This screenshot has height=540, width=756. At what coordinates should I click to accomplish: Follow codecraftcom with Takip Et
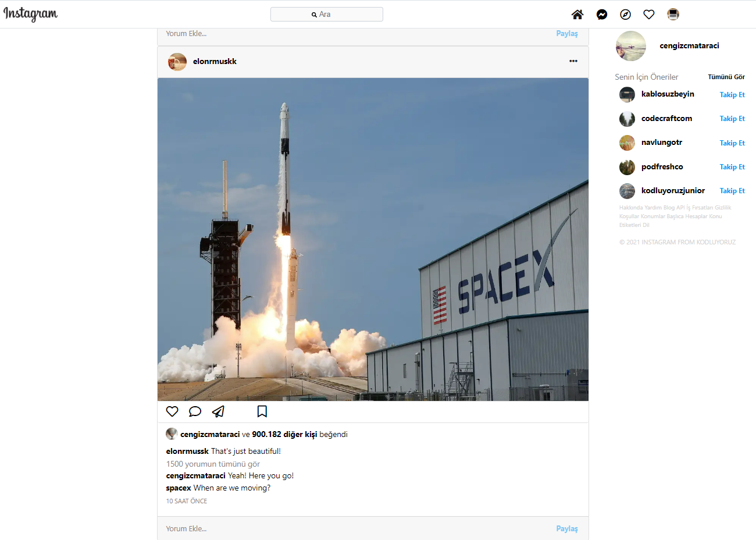click(x=732, y=118)
